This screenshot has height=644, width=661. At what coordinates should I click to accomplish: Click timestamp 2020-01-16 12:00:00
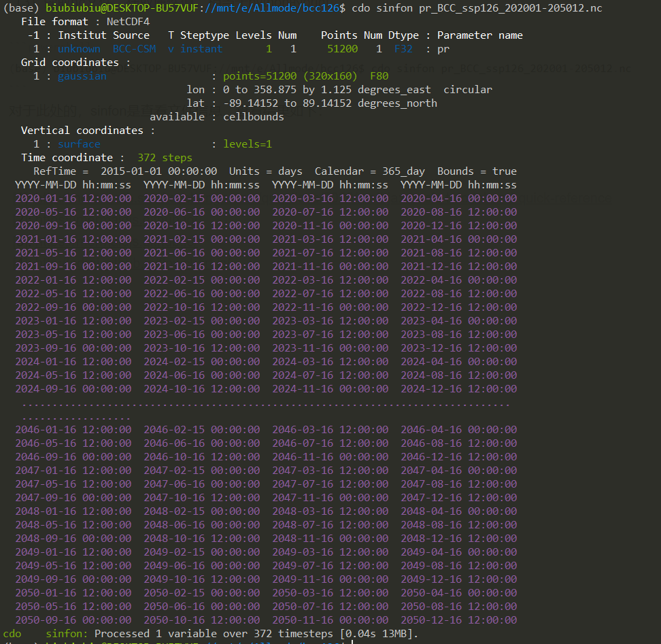(73, 199)
